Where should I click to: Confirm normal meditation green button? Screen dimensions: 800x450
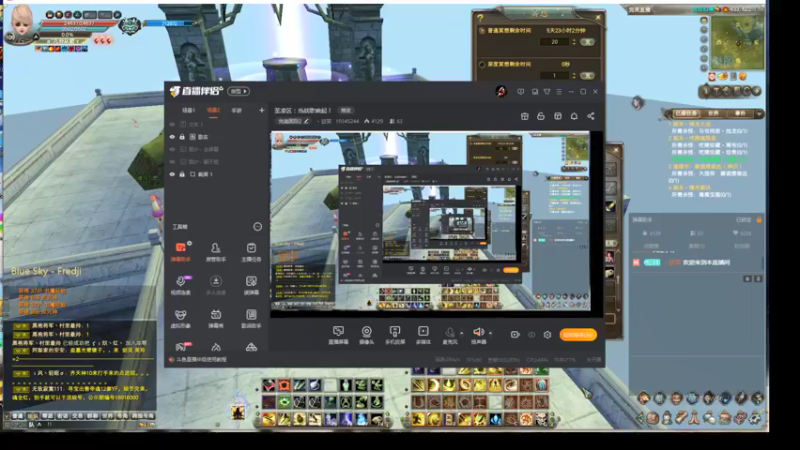587,42
